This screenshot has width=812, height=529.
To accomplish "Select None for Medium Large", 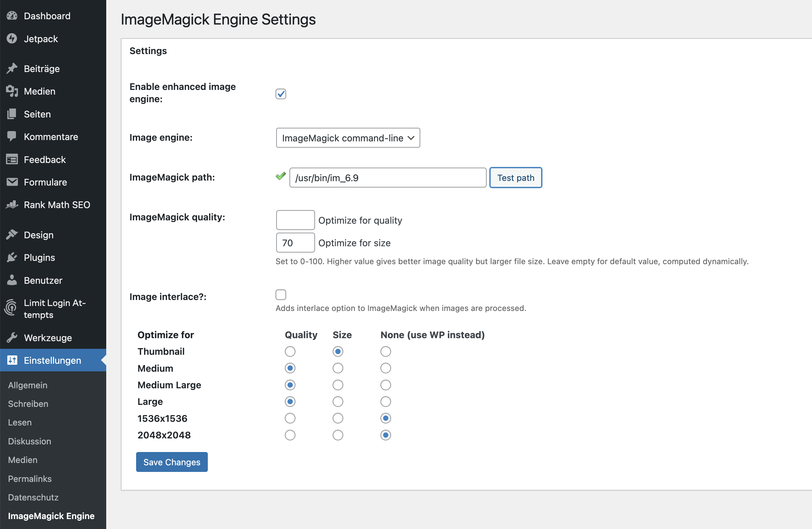I will [x=385, y=385].
